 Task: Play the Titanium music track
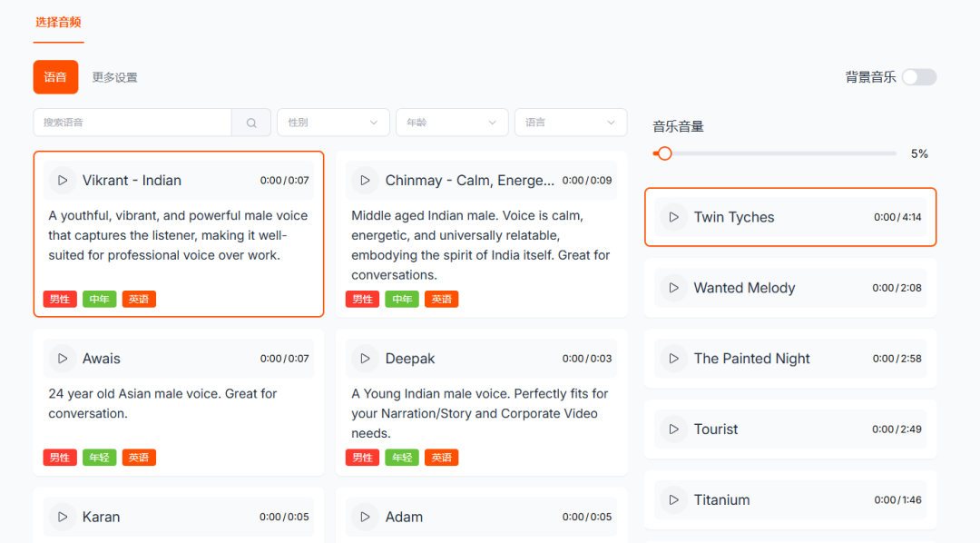pyautogui.click(x=673, y=499)
